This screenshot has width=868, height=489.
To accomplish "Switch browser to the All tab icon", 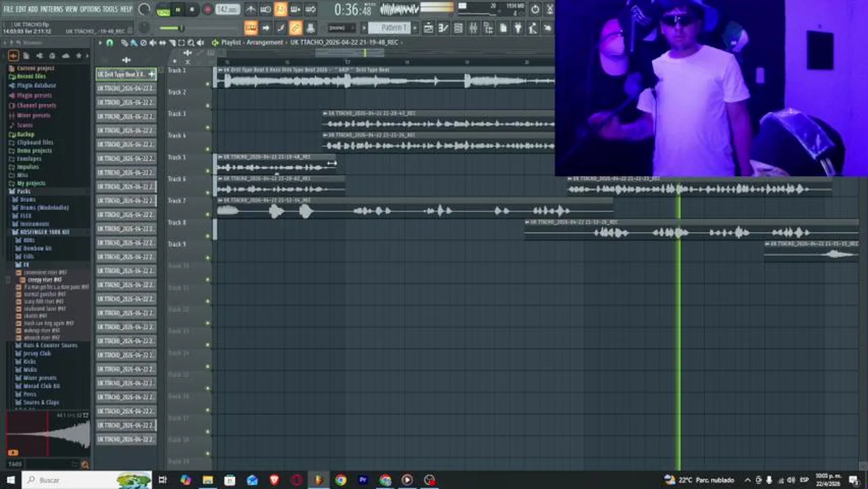I will coord(13,56).
